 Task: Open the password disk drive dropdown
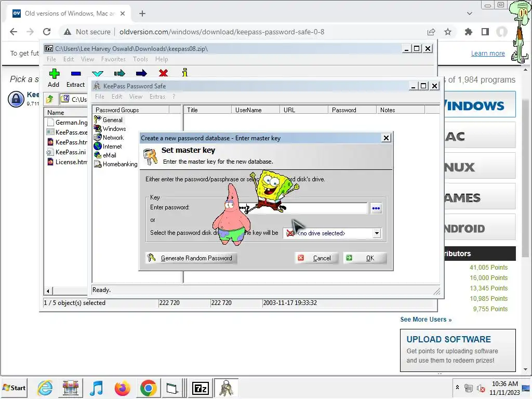(x=377, y=233)
